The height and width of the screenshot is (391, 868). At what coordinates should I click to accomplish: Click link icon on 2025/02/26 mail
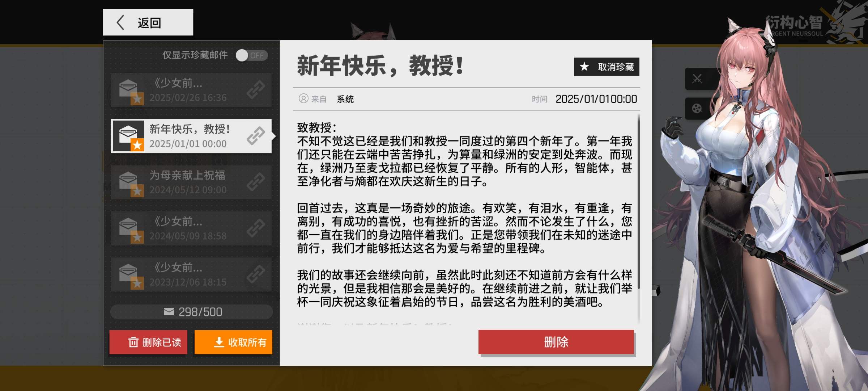click(256, 90)
